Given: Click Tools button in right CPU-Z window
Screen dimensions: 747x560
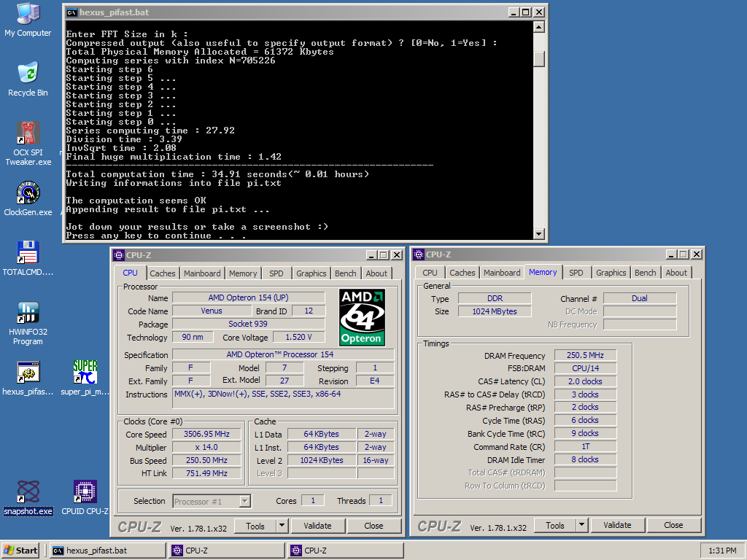Looking at the screenshot, I should point(555,525).
